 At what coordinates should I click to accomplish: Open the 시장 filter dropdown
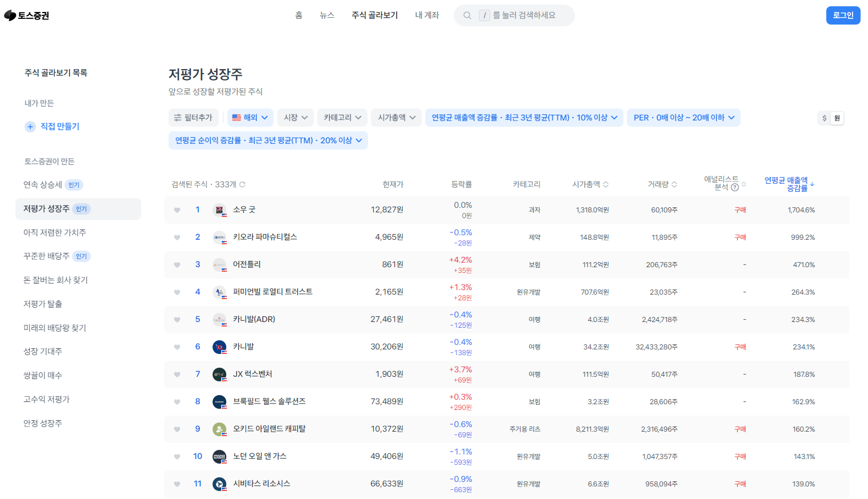click(295, 118)
